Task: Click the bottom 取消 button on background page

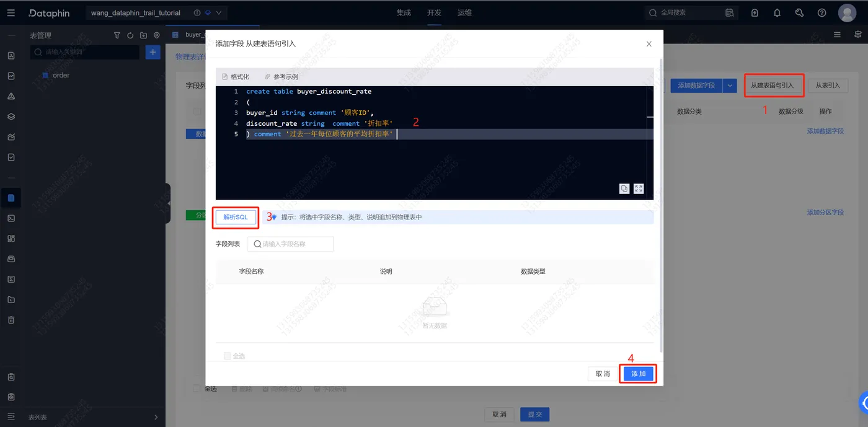Action: (500, 415)
